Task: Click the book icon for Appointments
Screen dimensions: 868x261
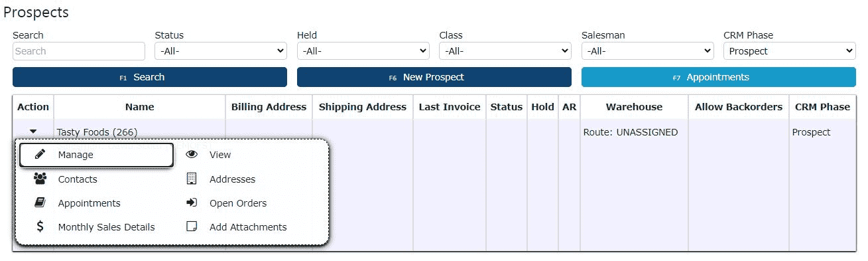Action: pos(40,203)
